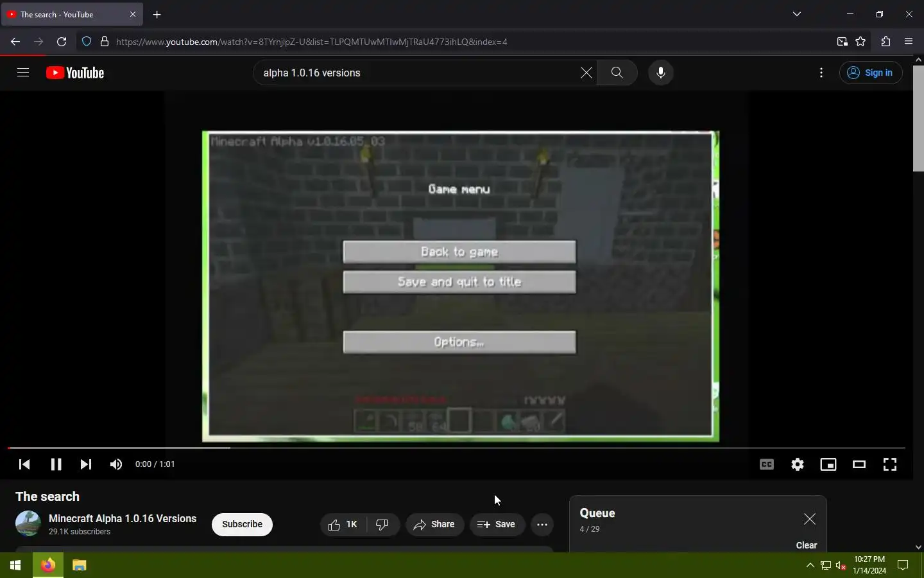Screen dimensions: 924x578
Task: Skip to the next video
Action: click(86, 464)
